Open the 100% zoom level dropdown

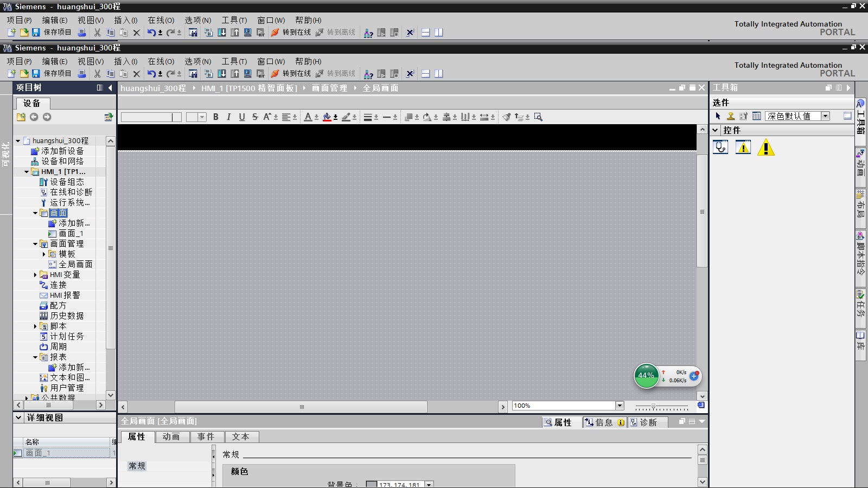619,406
